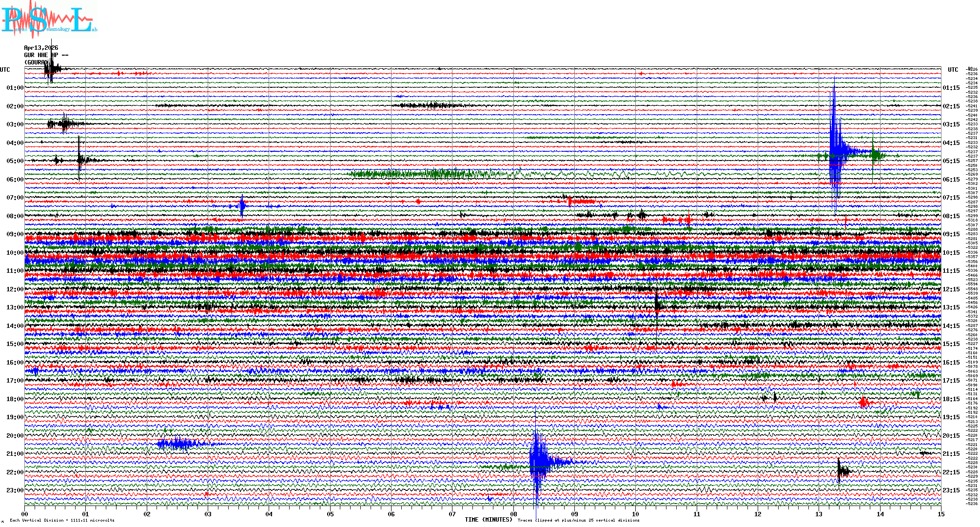Select the 10:00 hour label on left
This screenshot has height=527, width=980.
[15, 253]
